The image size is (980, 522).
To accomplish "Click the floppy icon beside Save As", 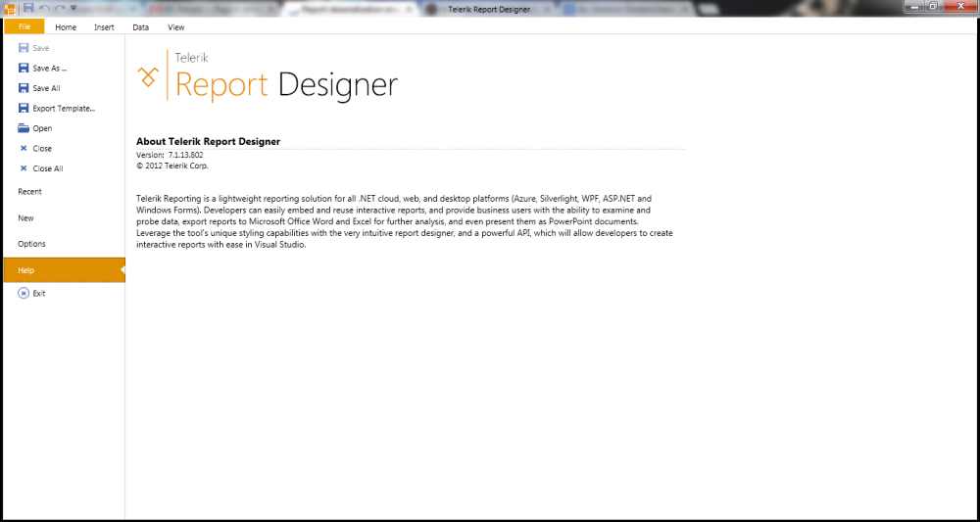I will click(24, 68).
